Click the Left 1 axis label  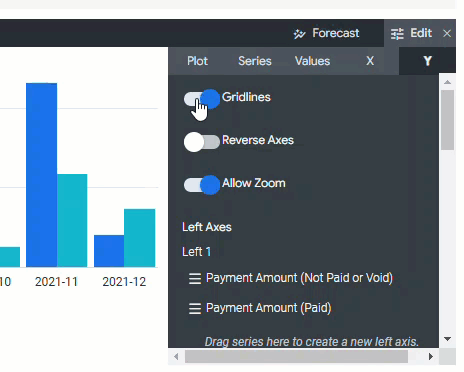pos(196,252)
